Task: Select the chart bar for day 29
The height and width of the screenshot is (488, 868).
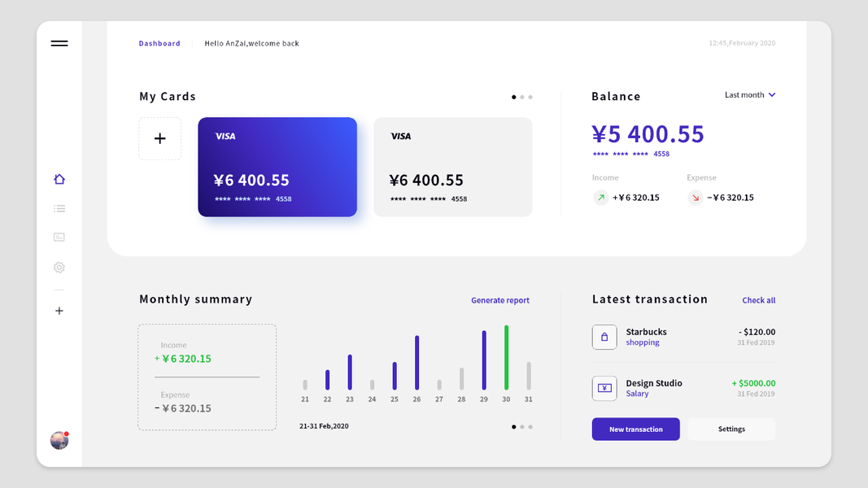Action: tap(484, 360)
